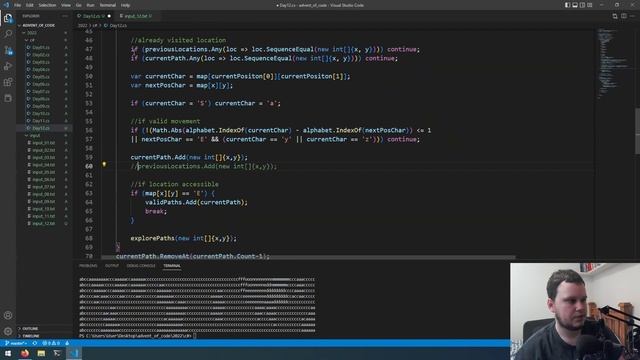The width and height of the screenshot is (640, 360).
Task: Open the Manage gear menu
Action: click(8, 331)
